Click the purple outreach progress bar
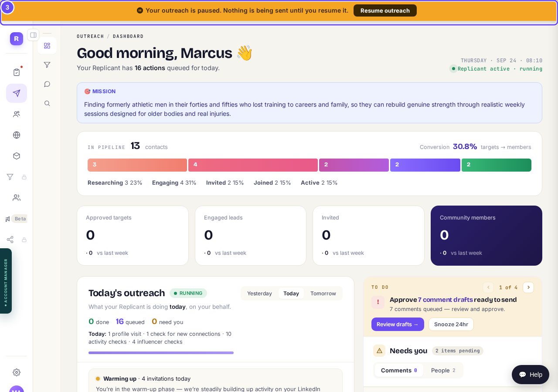The image size is (558, 392). pyautogui.click(x=161, y=353)
